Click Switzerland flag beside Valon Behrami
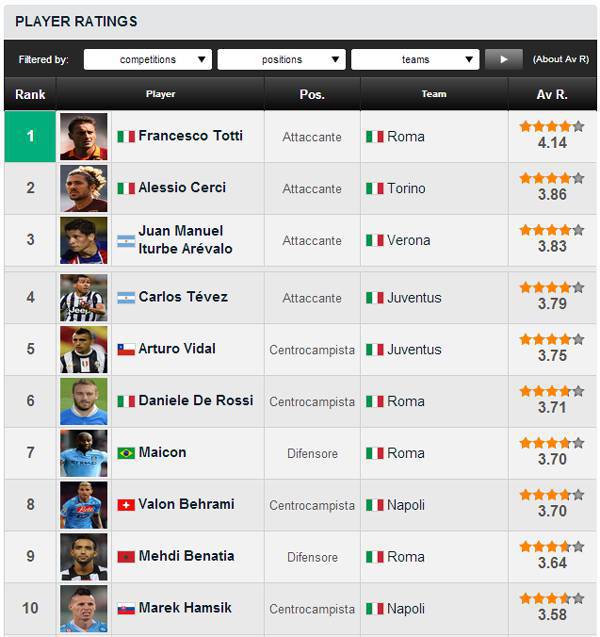Viewport: 600px width, 637px height. pos(126,505)
